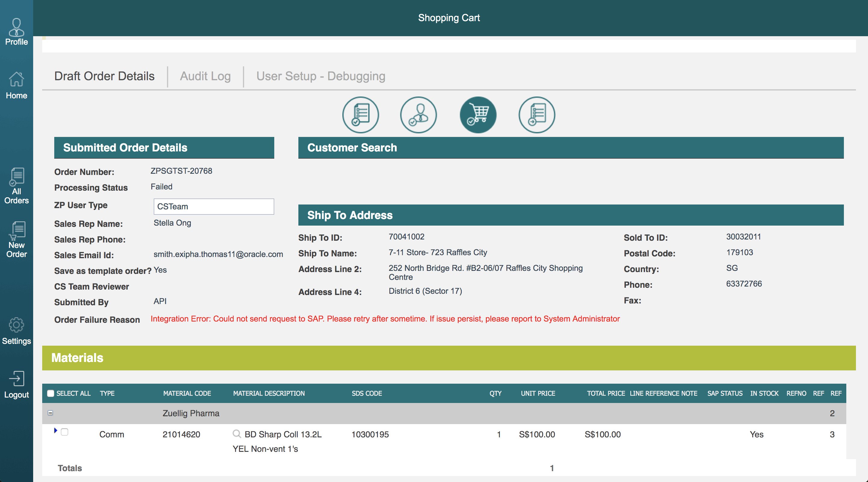Click Ship To ID 70041002
This screenshot has width=868, height=482.
click(406, 236)
